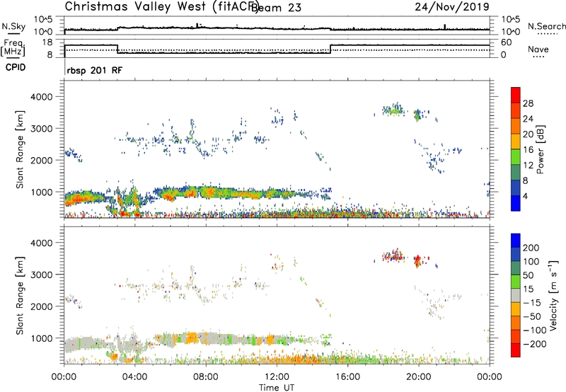Select the '24' tick on power colorbar
566x392 pixels.
(x=528, y=119)
